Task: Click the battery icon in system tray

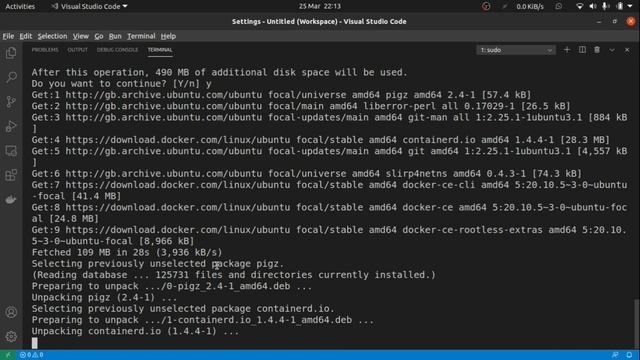Action: click(620, 6)
